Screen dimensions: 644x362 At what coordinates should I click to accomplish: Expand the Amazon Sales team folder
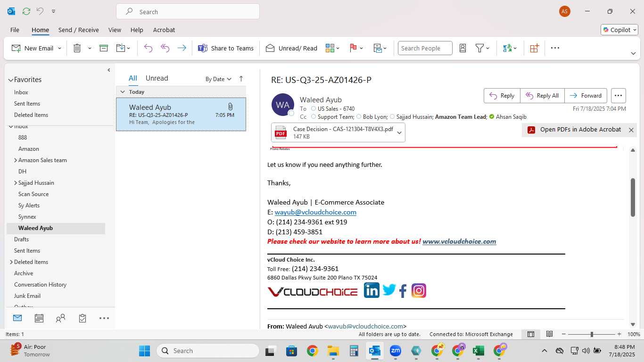16,160
